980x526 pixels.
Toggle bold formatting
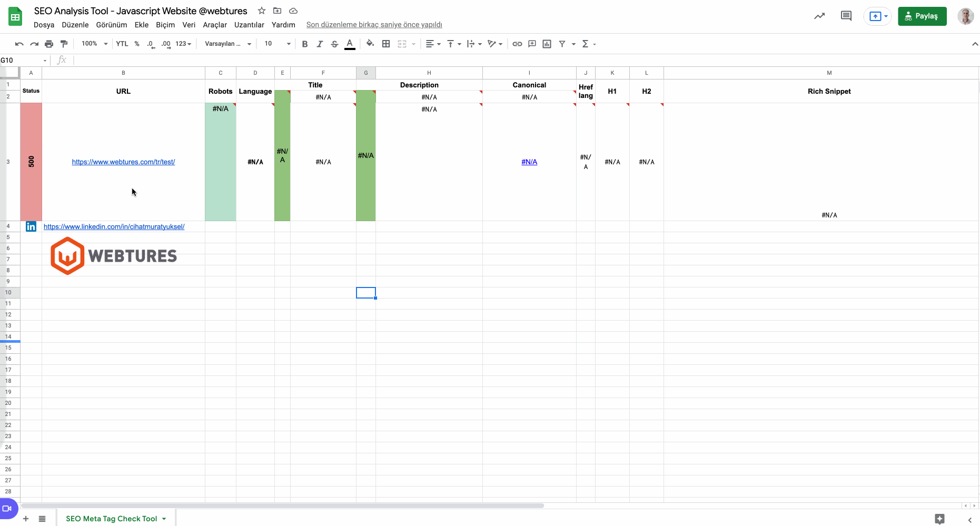coord(305,44)
